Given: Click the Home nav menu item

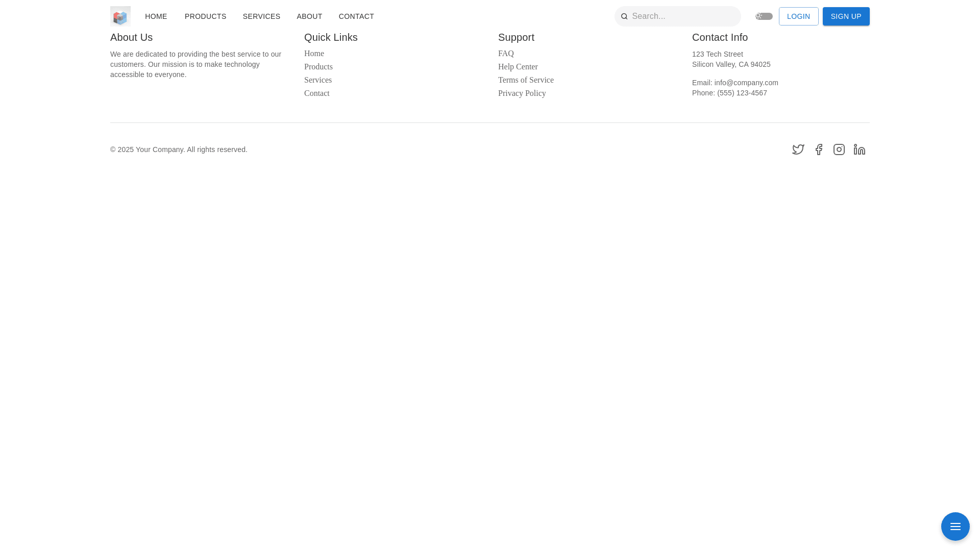Looking at the screenshot, I should pos(156,16).
